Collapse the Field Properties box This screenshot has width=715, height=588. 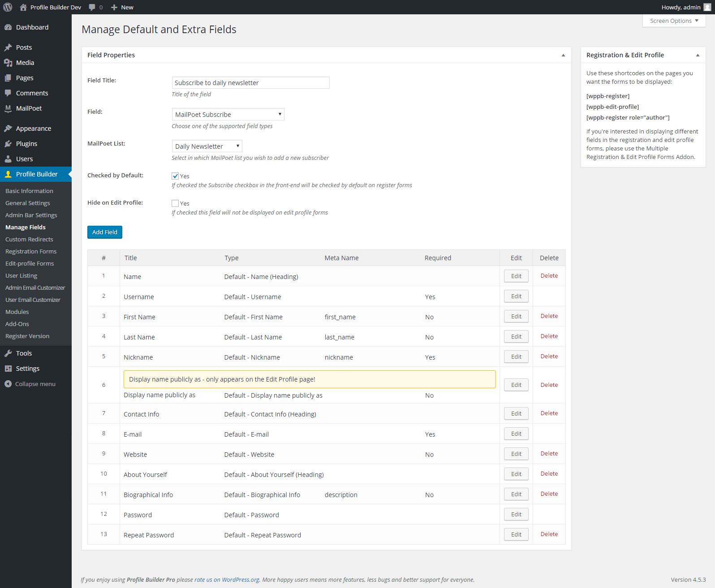pyautogui.click(x=563, y=55)
